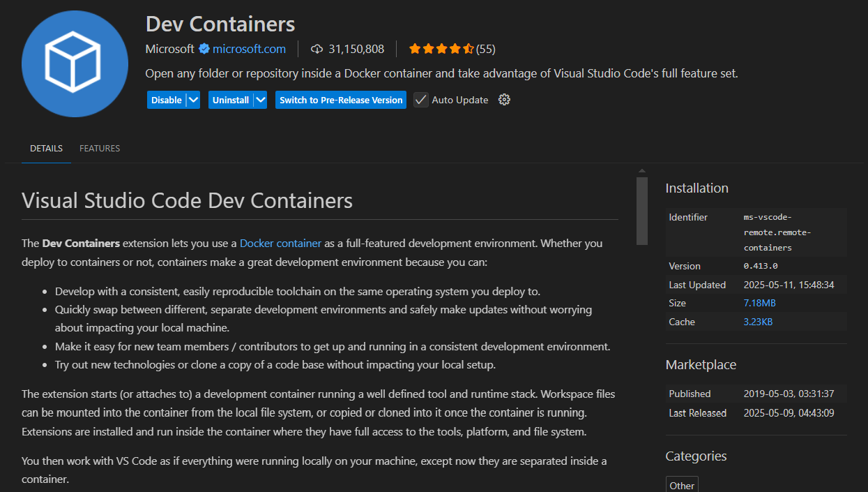Click the Dev Containers cube logo

tap(75, 64)
